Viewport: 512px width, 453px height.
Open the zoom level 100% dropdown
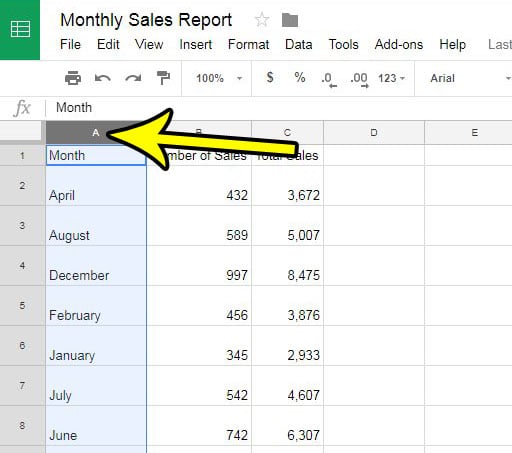coord(219,78)
